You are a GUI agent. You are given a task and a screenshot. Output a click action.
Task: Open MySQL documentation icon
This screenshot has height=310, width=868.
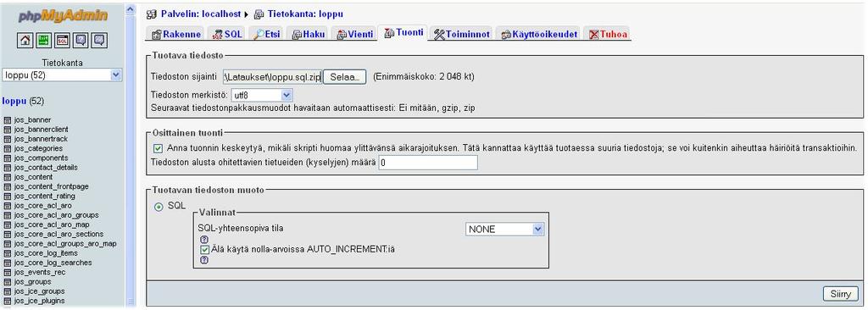(99, 41)
